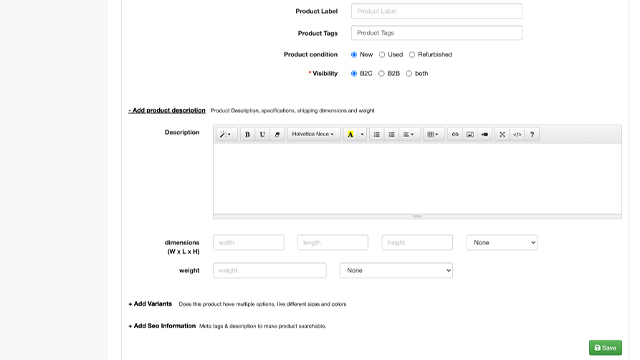Click the remove font style eraser icon

click(277, 134)
